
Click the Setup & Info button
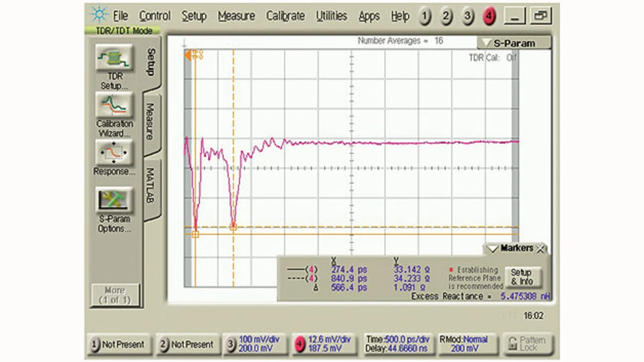tap(522, 277)
